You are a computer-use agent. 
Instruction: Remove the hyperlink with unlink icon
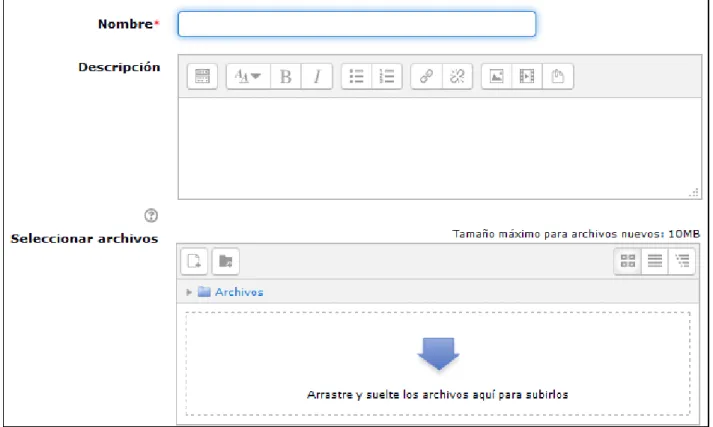click(x=457, y=76)
